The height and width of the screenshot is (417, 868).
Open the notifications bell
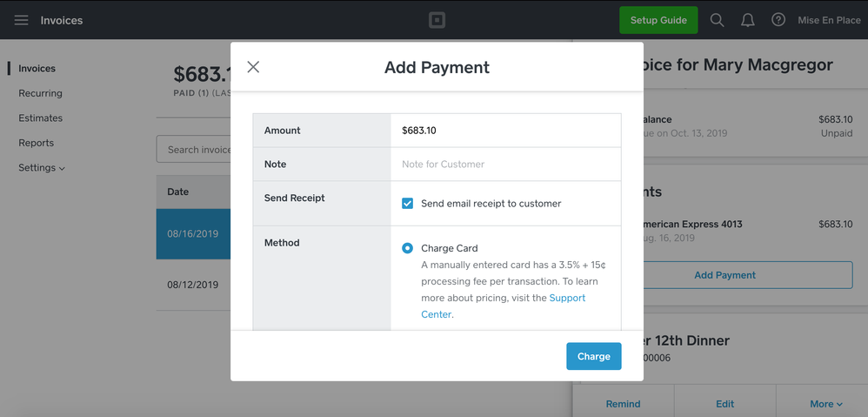747,20
